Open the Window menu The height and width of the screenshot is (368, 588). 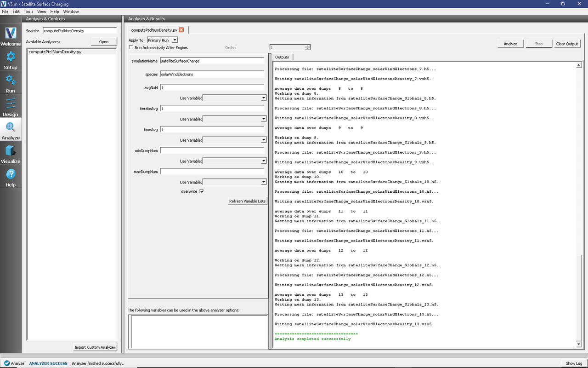tap(71, 11)
